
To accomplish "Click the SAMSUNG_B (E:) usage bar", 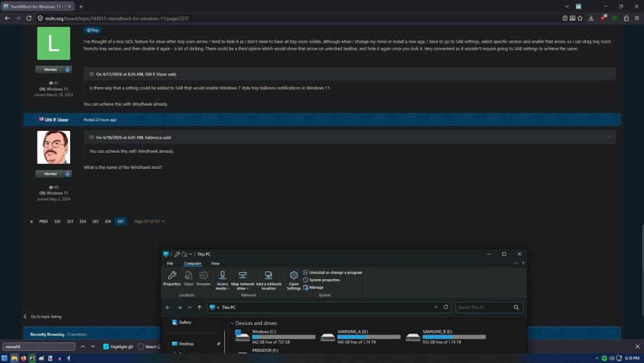I will [454, 337].
